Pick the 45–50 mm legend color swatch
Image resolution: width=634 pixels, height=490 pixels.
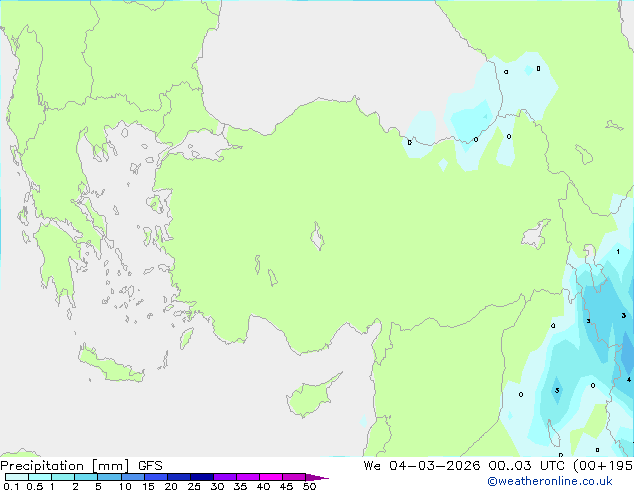click(x=294, y=477)
